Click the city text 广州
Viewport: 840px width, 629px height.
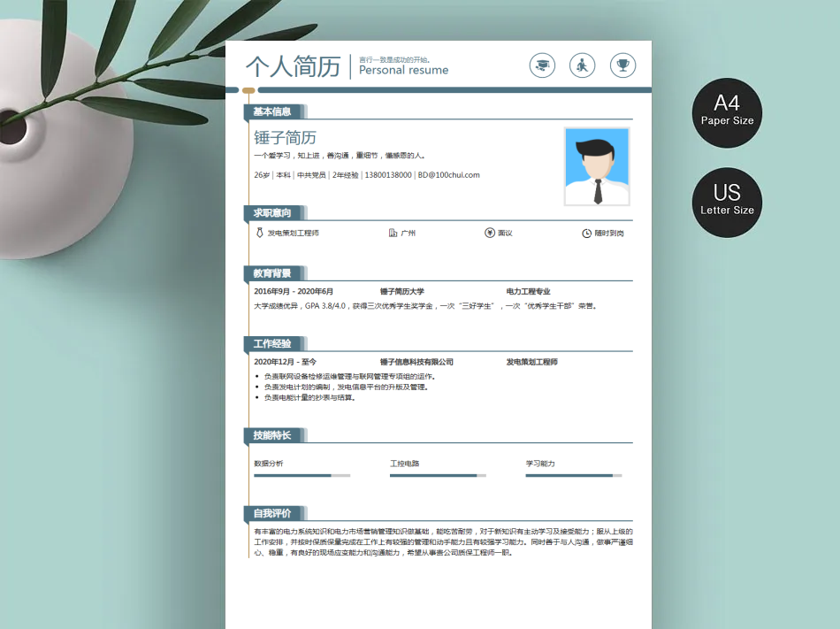click(x=409, y=233)
